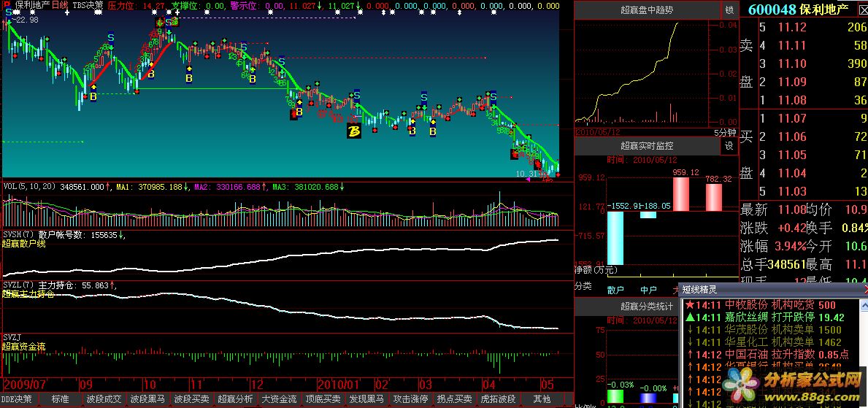Image resolution: width=868 pixels, height=408 pixels.
Task: Click the stock code 600048
Action: (772, 9)
